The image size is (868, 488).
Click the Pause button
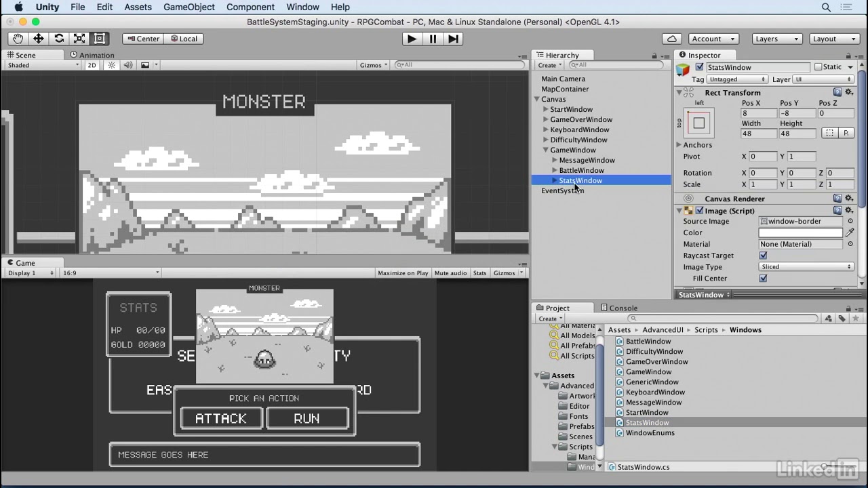click(433, 39)
